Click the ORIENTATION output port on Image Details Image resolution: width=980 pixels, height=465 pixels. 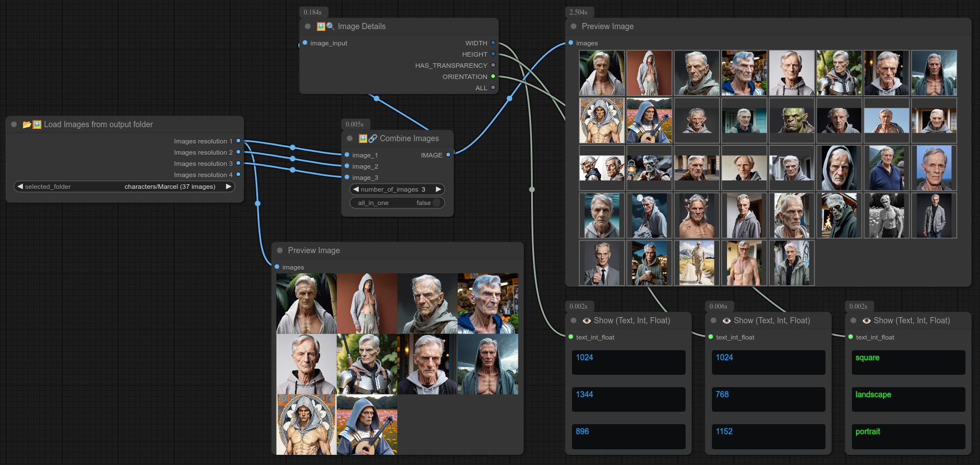point(493,77)
